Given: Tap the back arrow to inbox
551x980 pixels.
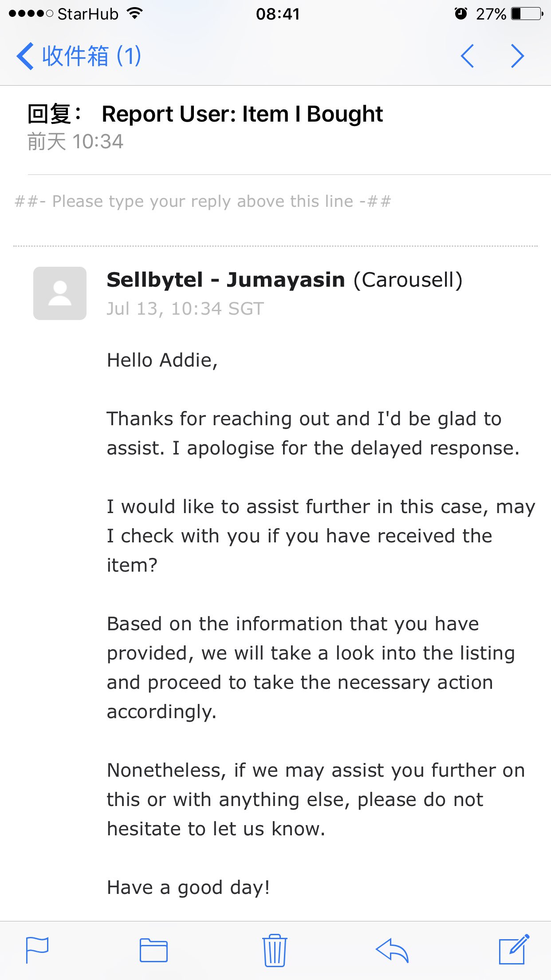Looking at the screenshot, I should (x=25, y=56).
